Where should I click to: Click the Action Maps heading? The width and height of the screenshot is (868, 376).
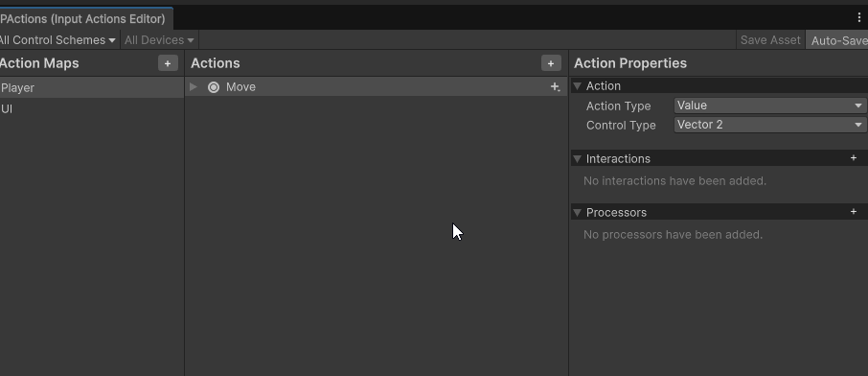(39, 63)
